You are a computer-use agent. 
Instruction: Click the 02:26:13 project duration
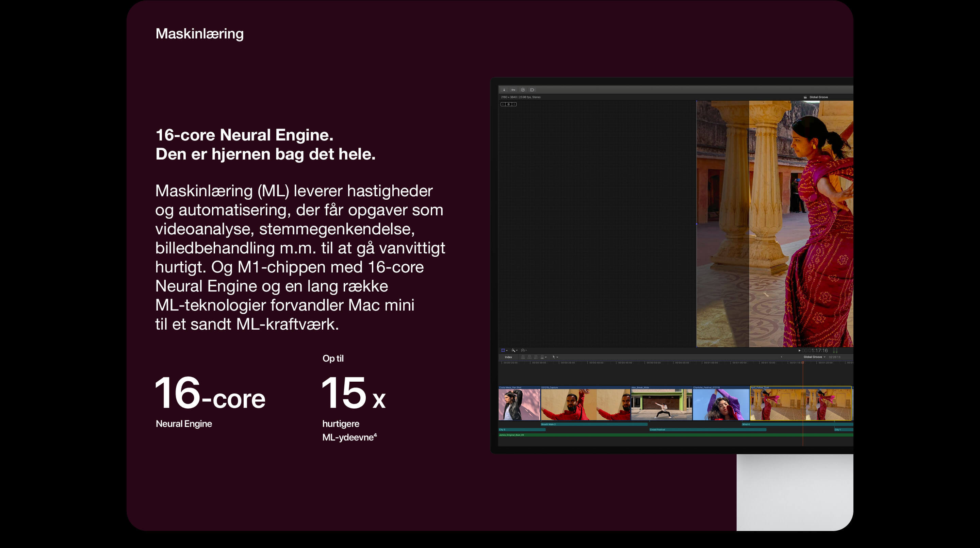(x=835, y=357)
